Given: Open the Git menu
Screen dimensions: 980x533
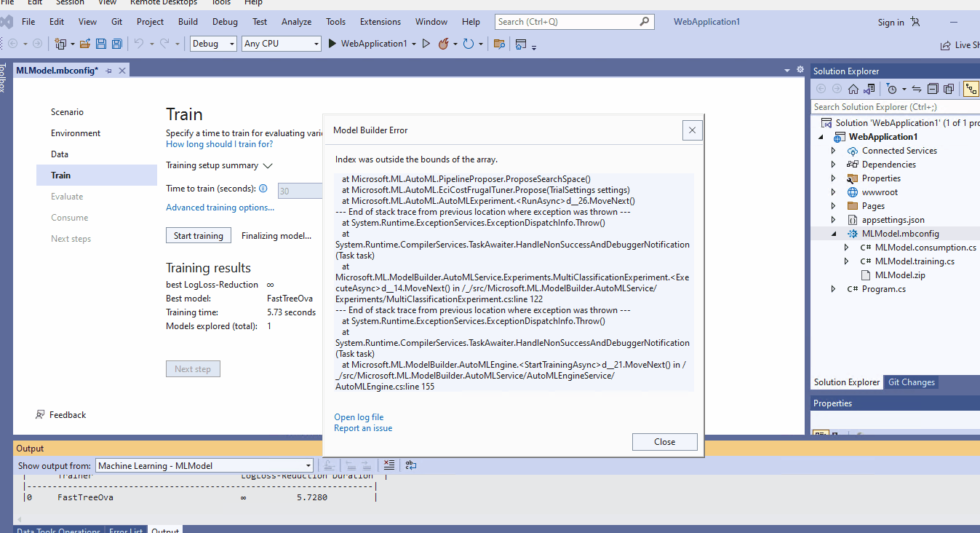Looking at the screenshot, I should (116, 22).
